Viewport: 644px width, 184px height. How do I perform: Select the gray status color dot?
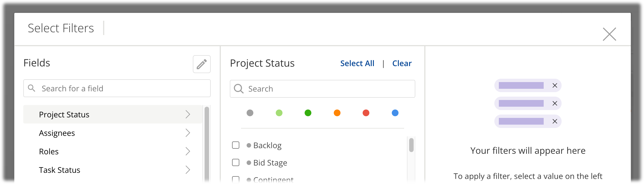pyautogui.click(x=250, y=113)
